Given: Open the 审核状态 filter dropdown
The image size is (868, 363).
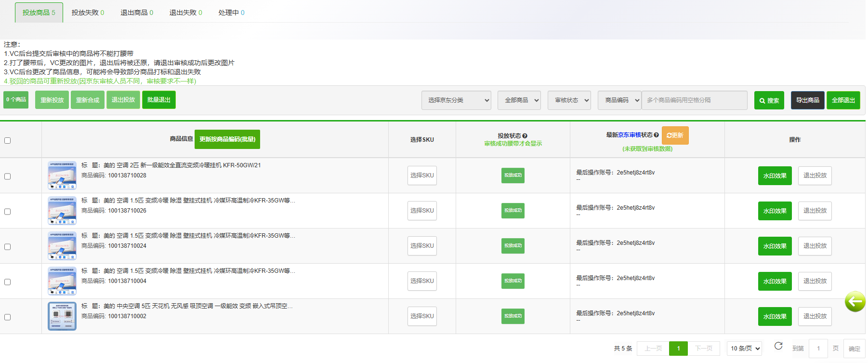Looking at the screenshot, I should (x=569, y=100).
